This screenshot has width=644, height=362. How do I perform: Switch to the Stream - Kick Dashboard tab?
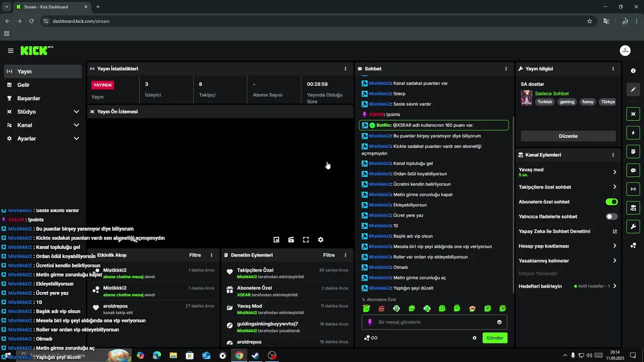coord(52,7)
